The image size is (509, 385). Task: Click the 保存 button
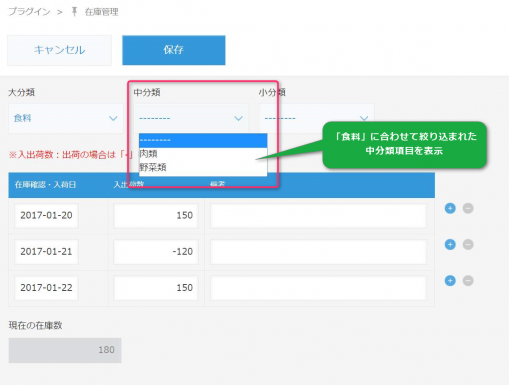pos(174,50)
